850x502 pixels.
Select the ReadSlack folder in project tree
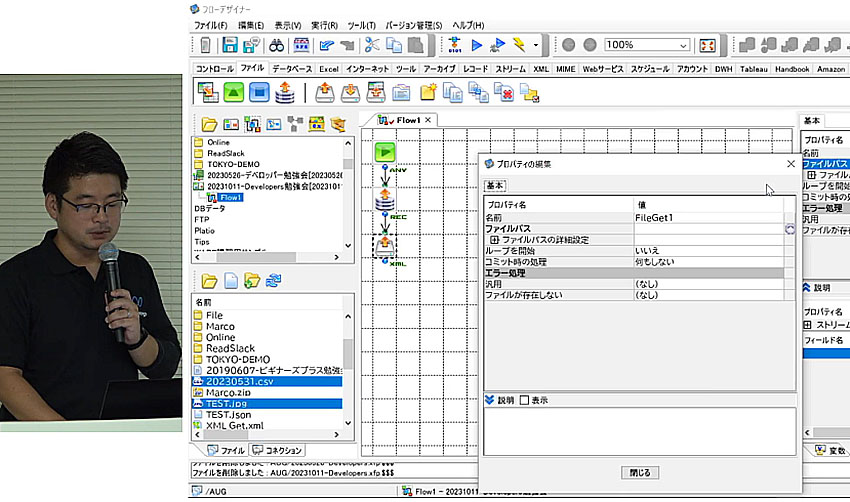pos(226,153)
